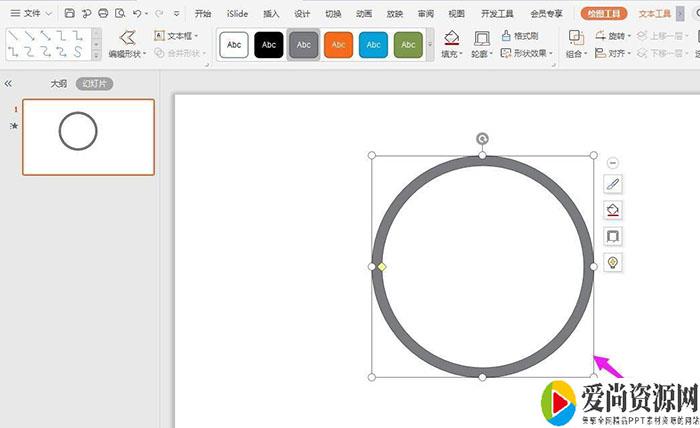The width and height of the screenshot is (700, 428).
Task: Click the Format Painter (格式刷) icon
Action: point(506,36)
